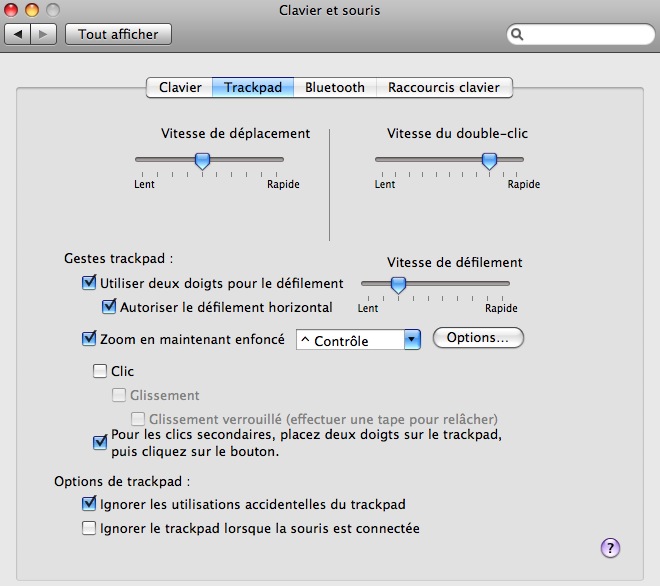Switch to the Clavier tab
660x586 pixels.
(x=180, y=88)
